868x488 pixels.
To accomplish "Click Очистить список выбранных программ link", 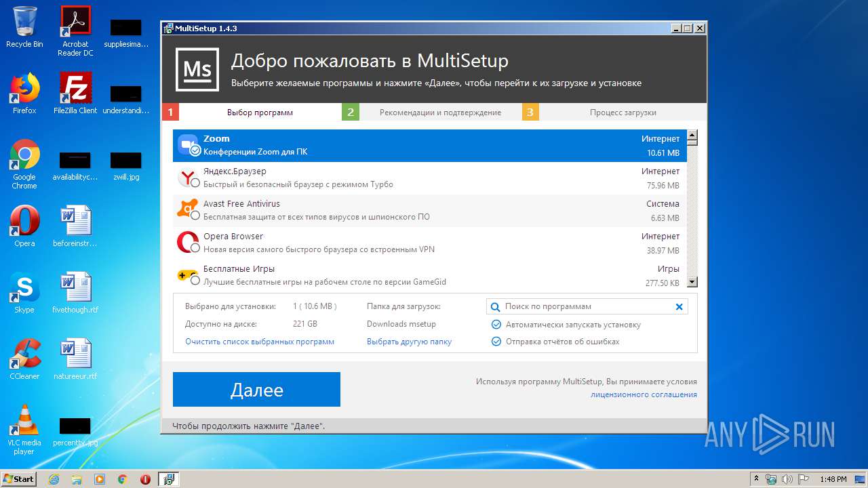I will [260, 342].
